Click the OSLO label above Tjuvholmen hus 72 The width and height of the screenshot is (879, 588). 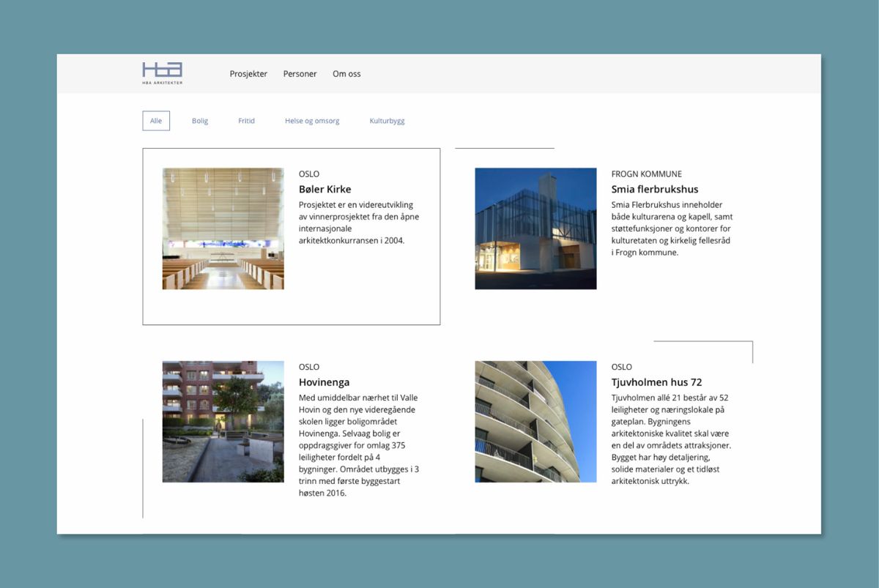point(622,367)
